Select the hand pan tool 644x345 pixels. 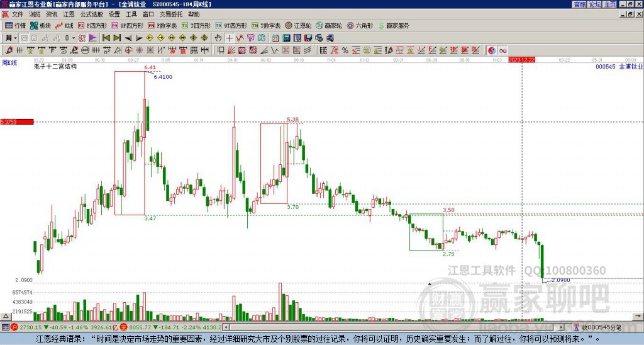point(218,38)
